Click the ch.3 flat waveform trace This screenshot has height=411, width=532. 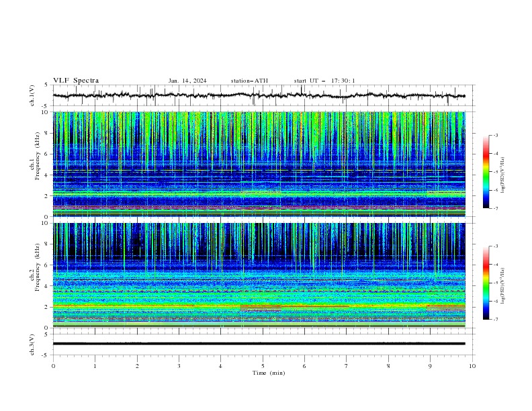259,344
